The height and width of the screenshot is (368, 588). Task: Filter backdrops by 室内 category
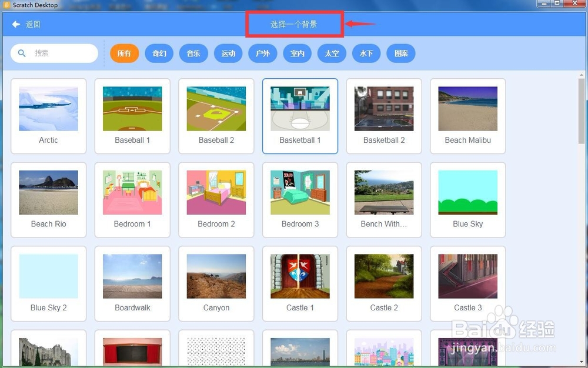click(297, 53)
